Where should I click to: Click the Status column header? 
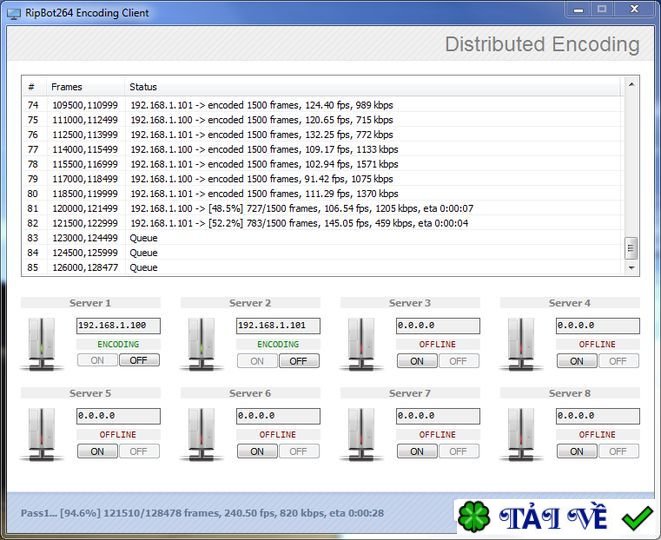(373, 87)
